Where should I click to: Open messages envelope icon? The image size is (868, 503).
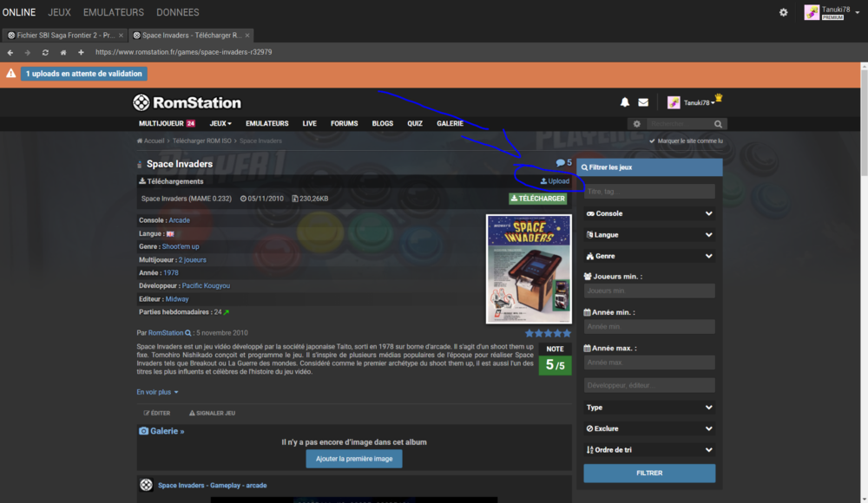(643, 102)
